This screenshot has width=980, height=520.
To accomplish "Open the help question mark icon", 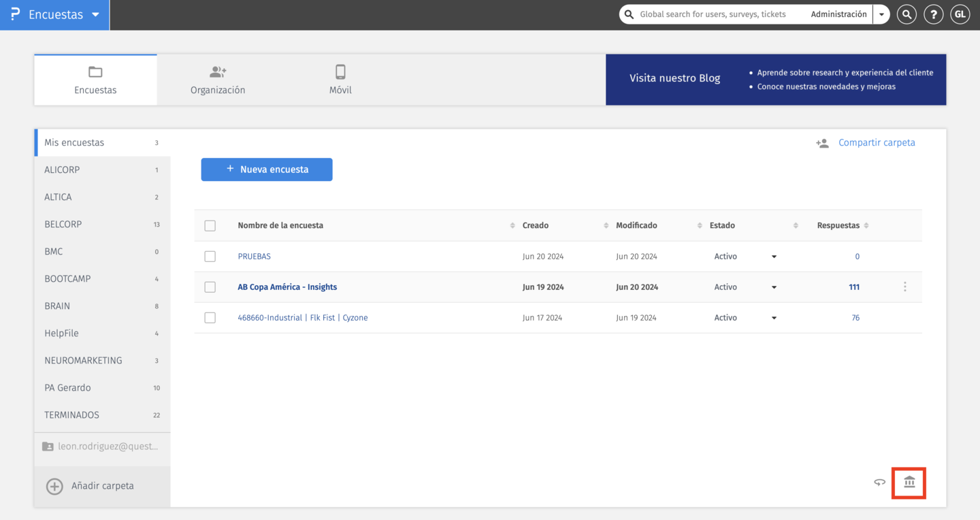I will point(933,14).
